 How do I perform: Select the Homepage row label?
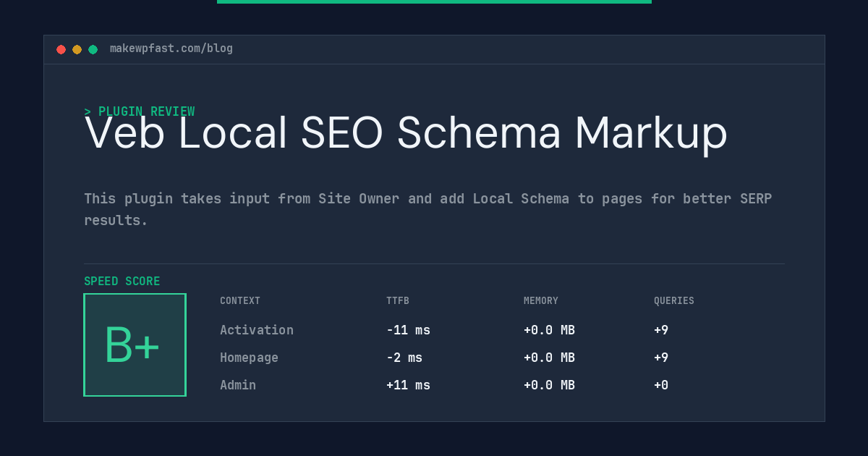click(x=249, y=358)
